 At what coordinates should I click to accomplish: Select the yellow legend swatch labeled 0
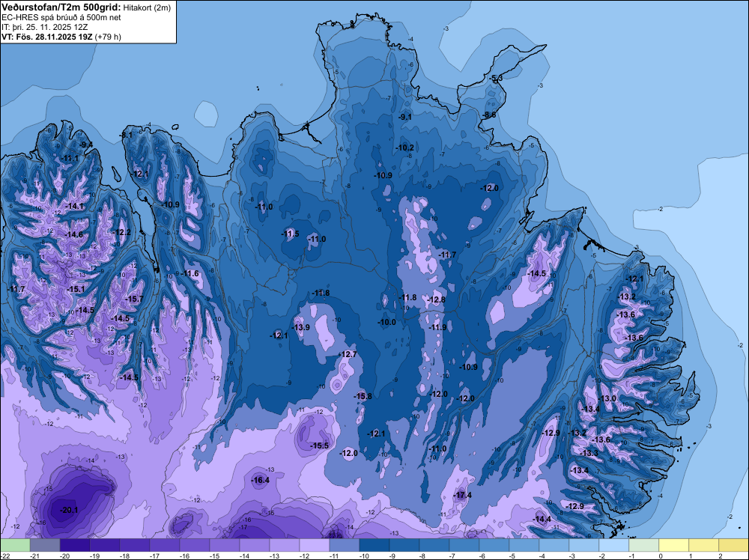point(674,545)
